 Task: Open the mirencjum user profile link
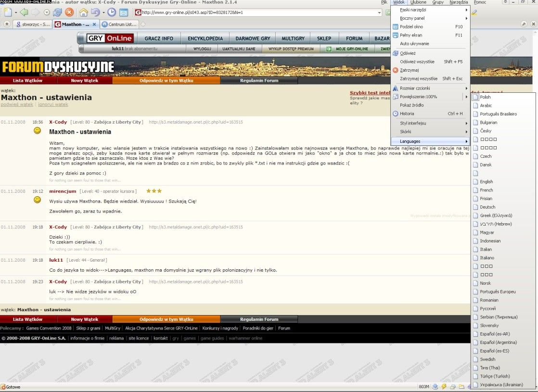coord(63,191)
